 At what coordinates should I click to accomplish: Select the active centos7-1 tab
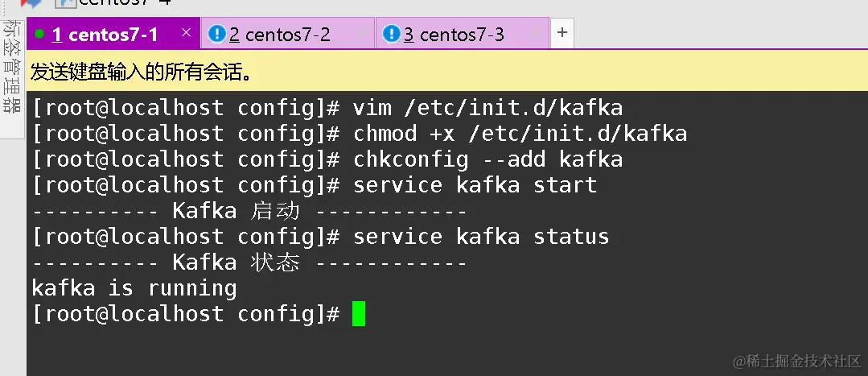tap(113, 34)
